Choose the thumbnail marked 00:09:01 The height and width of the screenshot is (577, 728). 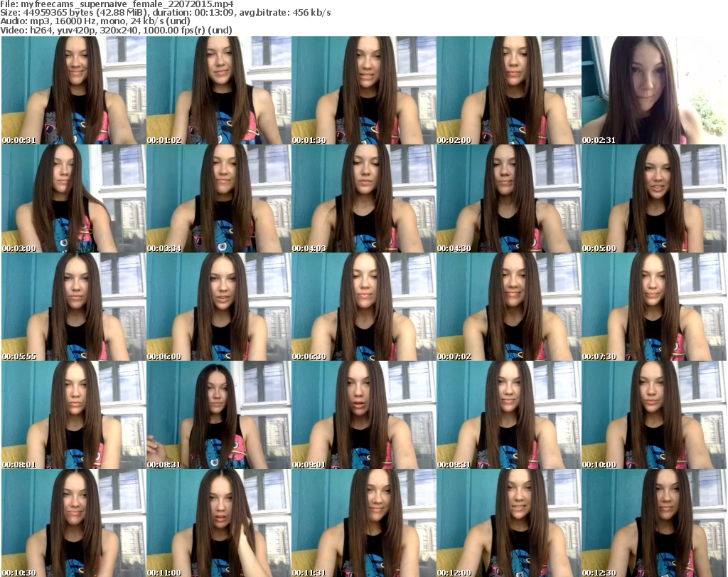[x=364, y=415]
